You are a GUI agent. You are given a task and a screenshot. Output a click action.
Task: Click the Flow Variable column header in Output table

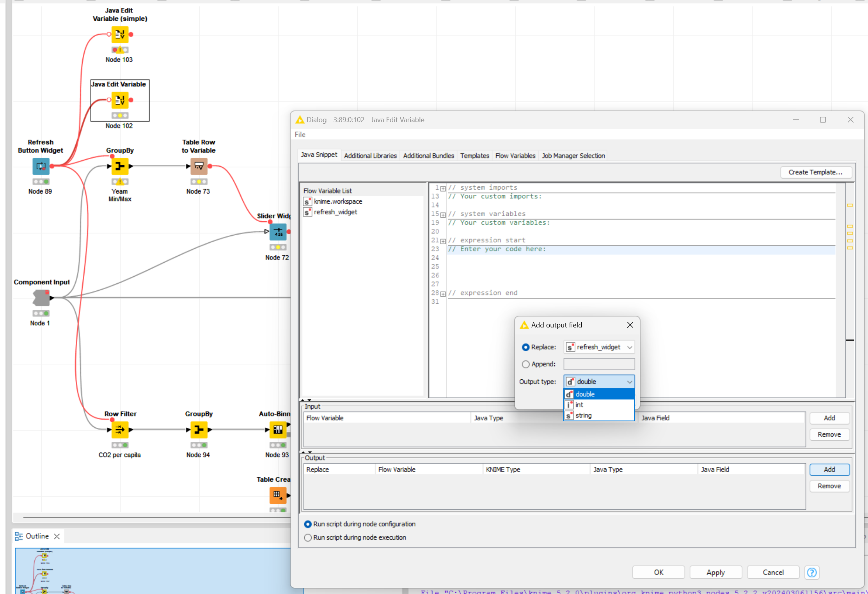pos(429,470)
